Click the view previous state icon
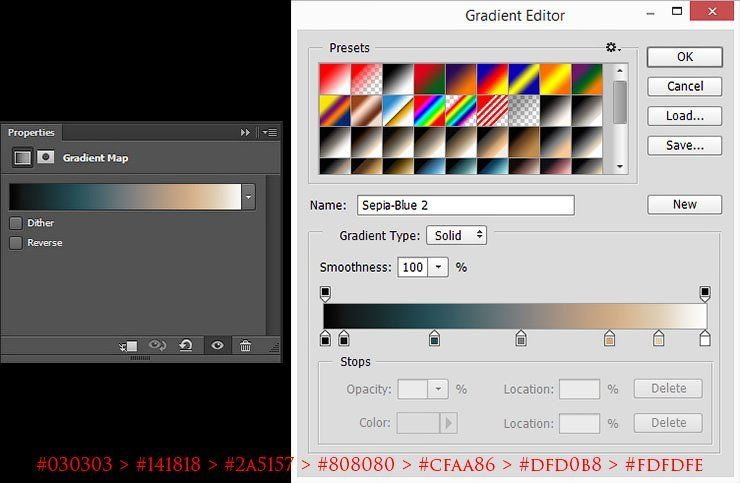The width and height of the screenshot is (740, 483). coord(157,346)
